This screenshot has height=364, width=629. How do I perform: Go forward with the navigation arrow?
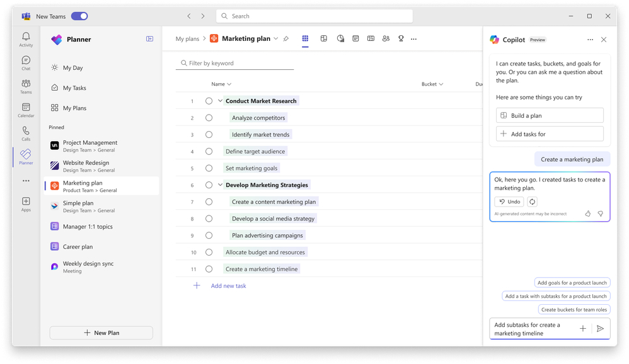(x=203, y=16)
